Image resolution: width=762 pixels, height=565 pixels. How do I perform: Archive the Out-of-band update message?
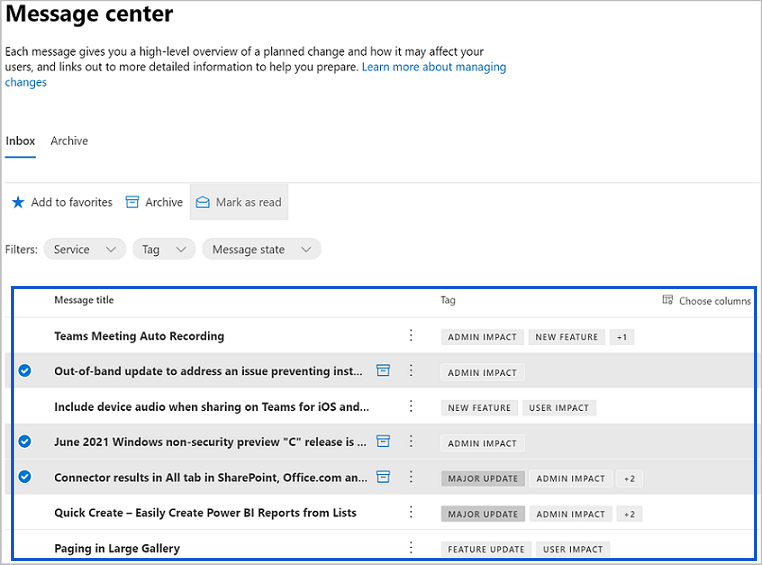coord(383,371)
